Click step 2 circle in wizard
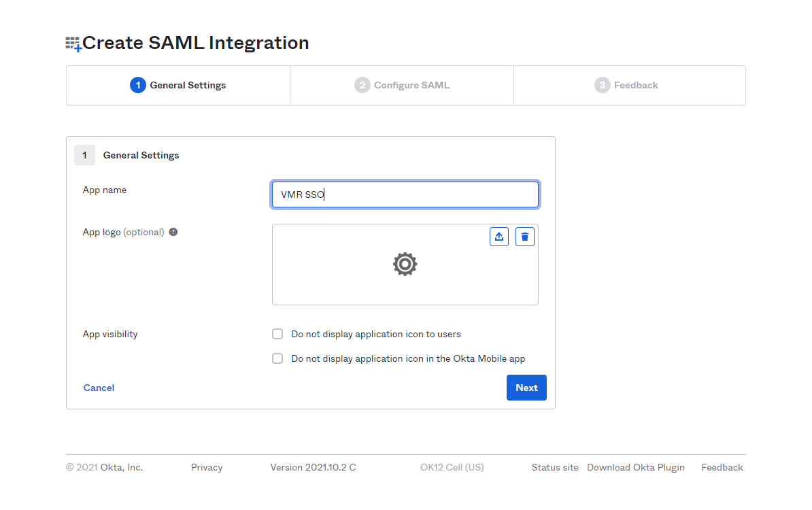Screen dimensions: 812x510 coord(362,85)
